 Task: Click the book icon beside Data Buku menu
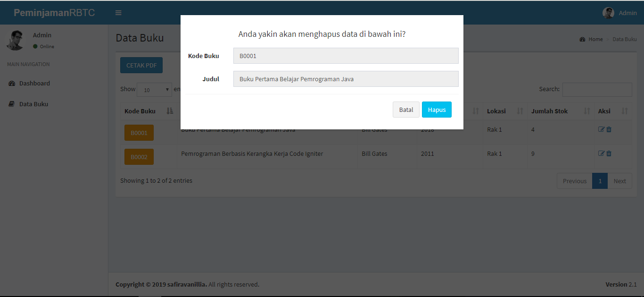13,103
